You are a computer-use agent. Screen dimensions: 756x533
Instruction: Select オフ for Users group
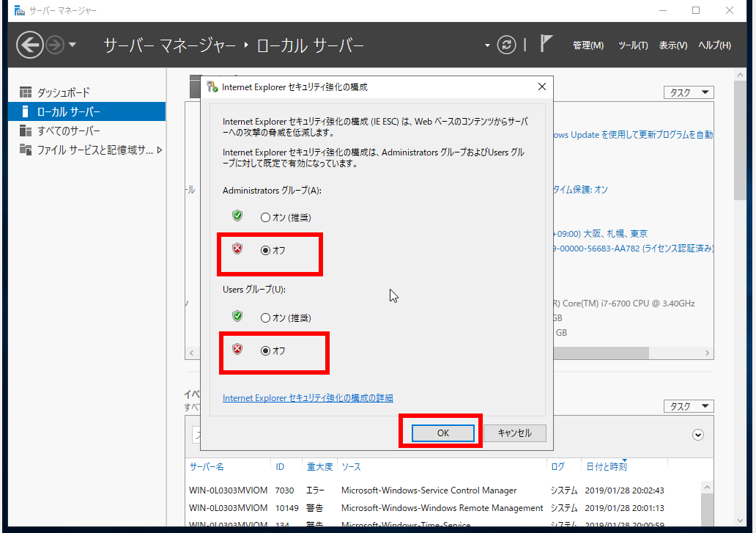(x=273, y=350)
